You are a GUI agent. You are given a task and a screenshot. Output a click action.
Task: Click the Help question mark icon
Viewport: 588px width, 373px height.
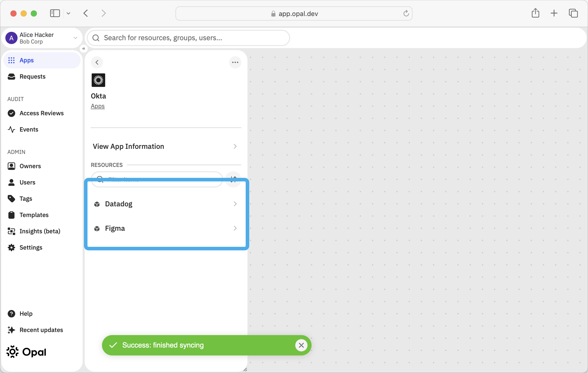11,314
